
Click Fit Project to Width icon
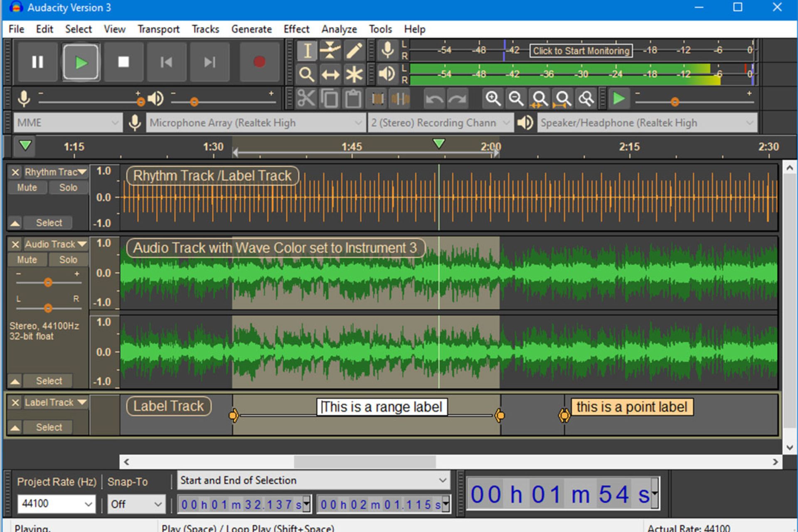(563, 99)
